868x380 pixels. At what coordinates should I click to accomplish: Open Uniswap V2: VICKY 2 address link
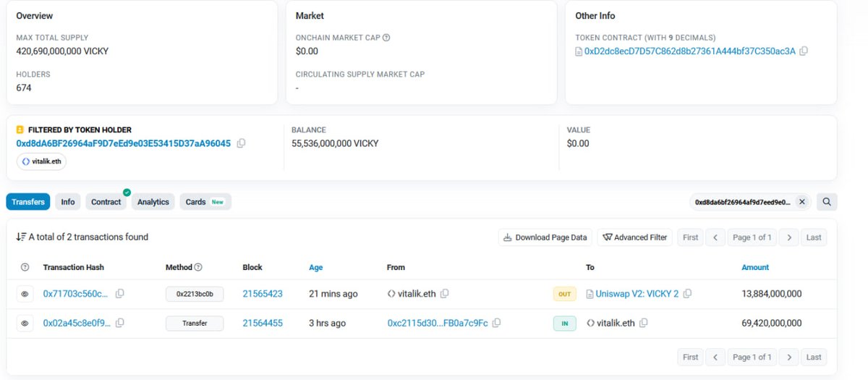(637, 294)
